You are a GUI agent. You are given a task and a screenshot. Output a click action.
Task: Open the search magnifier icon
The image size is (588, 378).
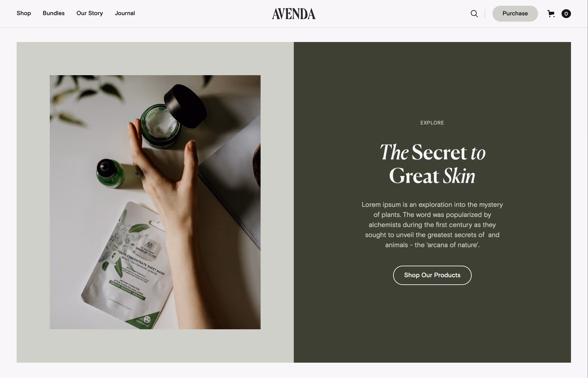474,13
